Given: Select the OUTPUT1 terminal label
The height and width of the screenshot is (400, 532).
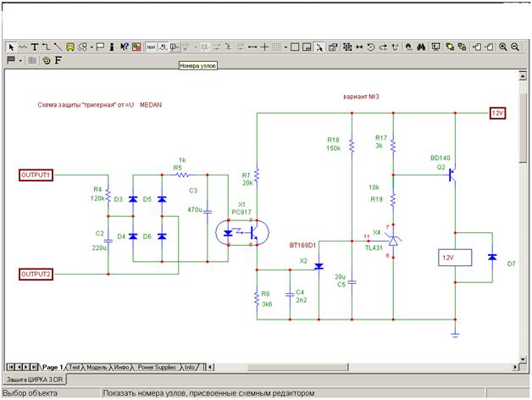Looking at the screenshot, I should [x=36, y=175].
